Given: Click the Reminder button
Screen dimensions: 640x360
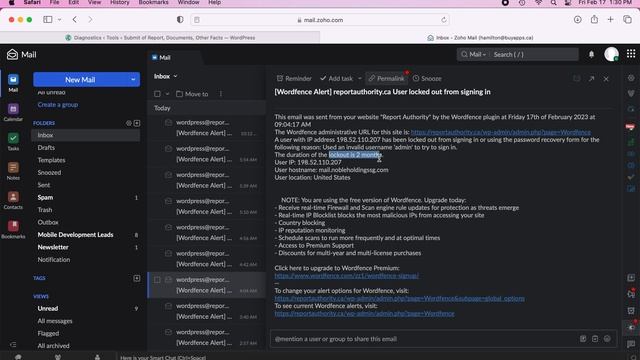Looking at the screenshot, I should [x=294, y=78].
